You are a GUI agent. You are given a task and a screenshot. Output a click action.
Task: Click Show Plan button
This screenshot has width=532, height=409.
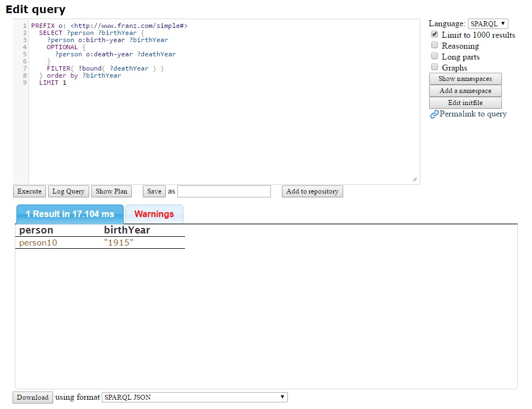coord(112,191)
